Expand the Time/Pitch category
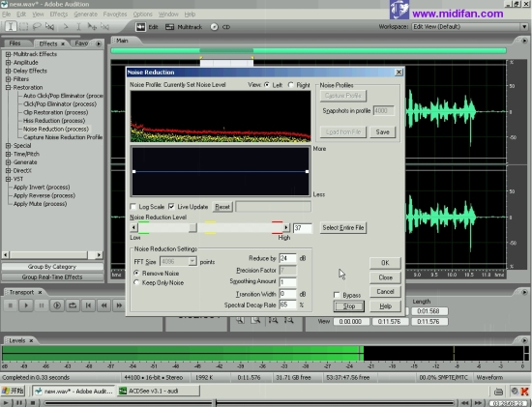The width and height of the screenshot is (532, 407). click(x=8, y=154)
